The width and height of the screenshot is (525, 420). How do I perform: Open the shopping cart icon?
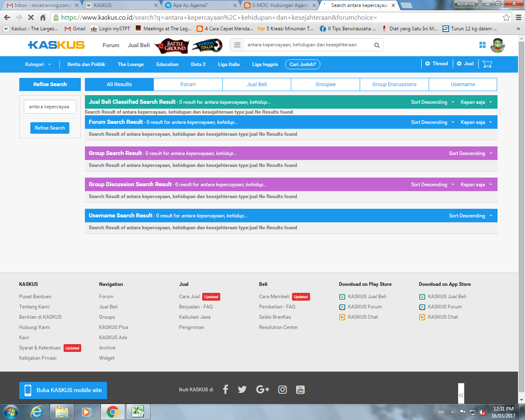487,64
